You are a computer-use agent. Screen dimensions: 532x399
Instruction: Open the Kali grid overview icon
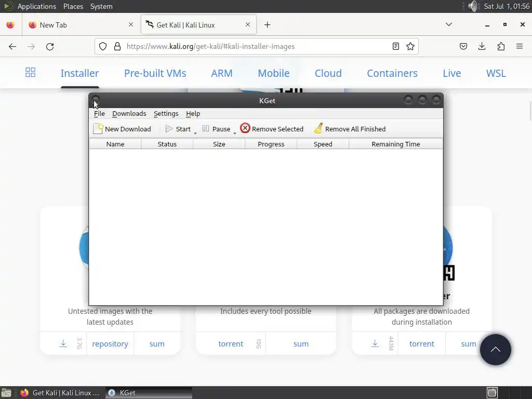click(x=30, y=72)
